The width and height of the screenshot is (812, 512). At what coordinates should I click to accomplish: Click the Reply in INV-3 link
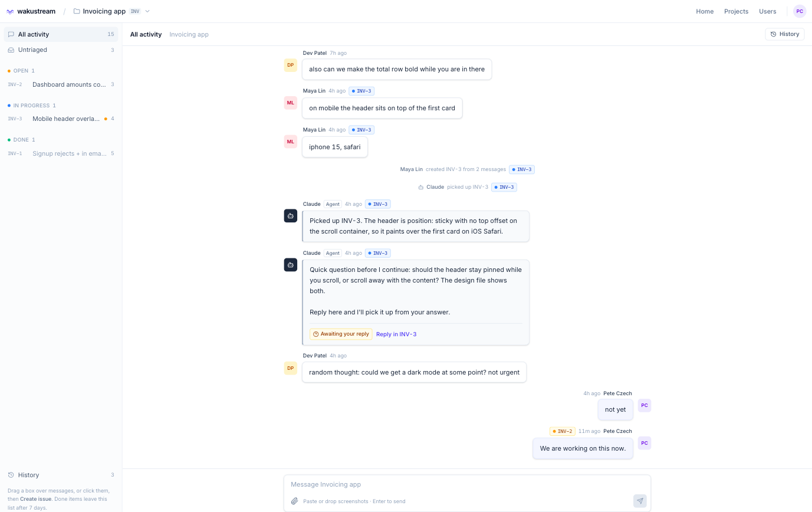[x=396, y=334]
